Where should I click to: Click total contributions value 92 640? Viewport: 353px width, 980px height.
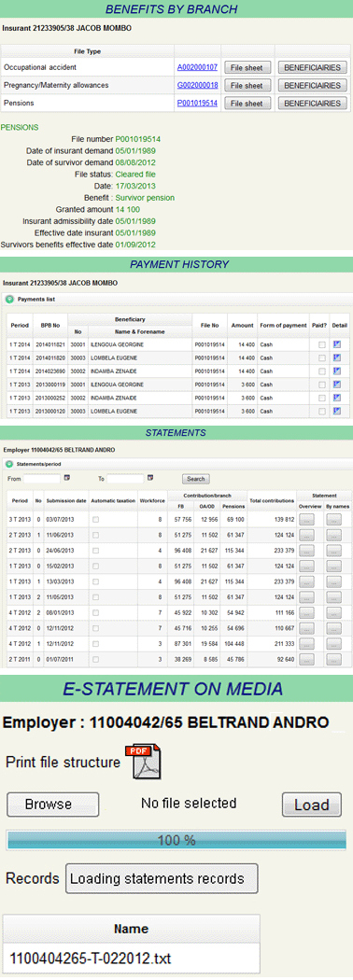pos(285,660)
